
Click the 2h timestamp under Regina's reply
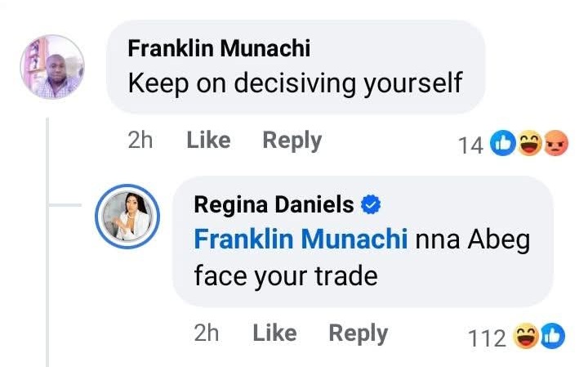click(x=207, y=333)
